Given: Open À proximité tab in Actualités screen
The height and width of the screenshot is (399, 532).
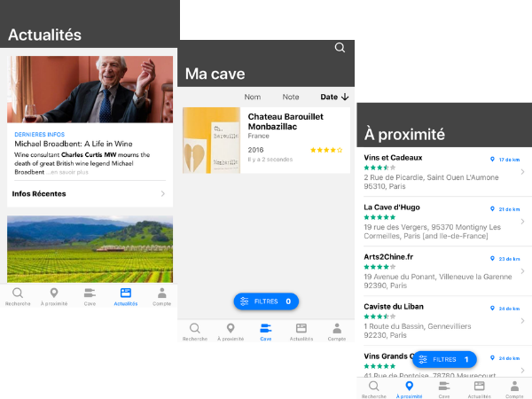Looking at the screenshot, I should [54, 296].
